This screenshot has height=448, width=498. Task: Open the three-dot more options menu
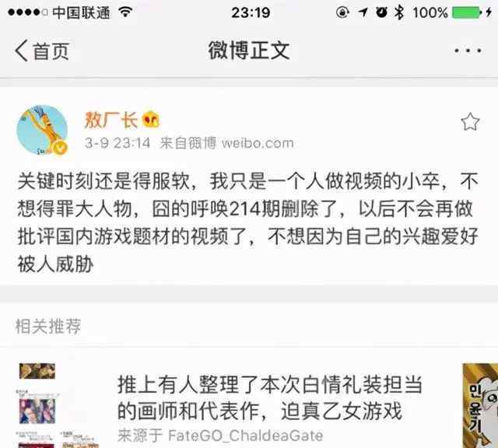click(x=468, y=51)
